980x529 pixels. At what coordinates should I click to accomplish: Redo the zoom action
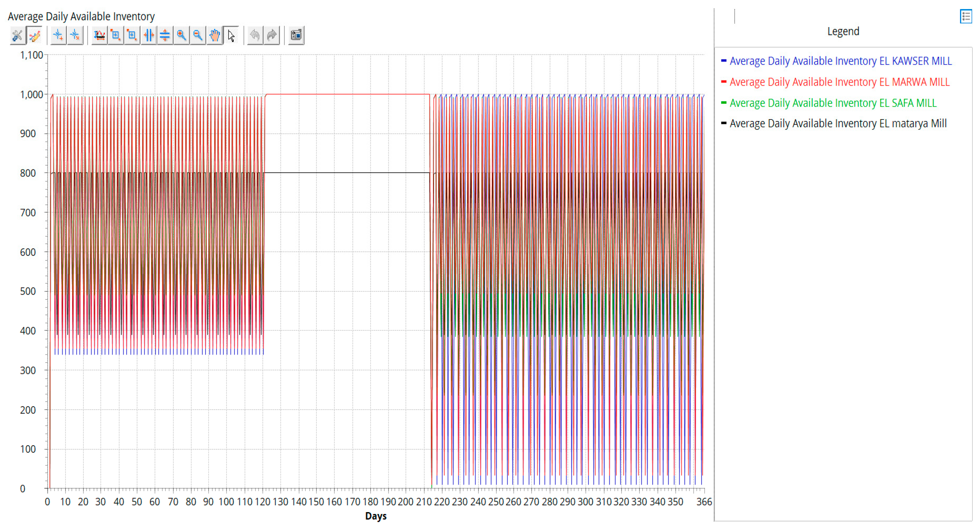272,36
